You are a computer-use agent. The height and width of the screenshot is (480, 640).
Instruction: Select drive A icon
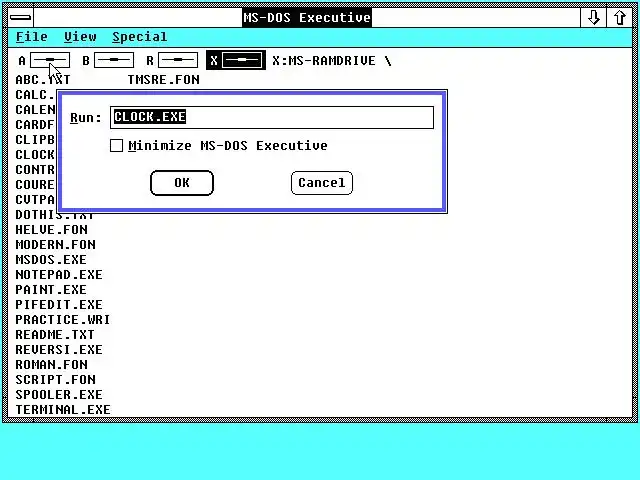(50, 60)
